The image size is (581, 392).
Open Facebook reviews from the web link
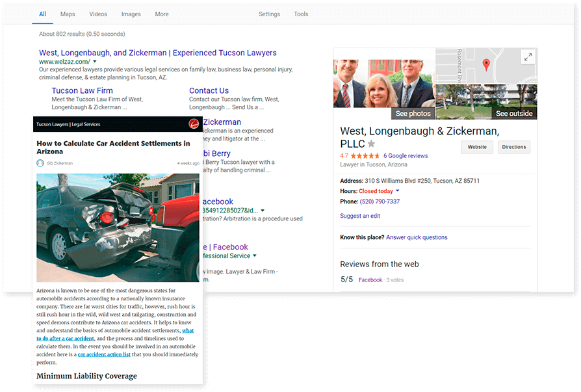coord(370,280)
